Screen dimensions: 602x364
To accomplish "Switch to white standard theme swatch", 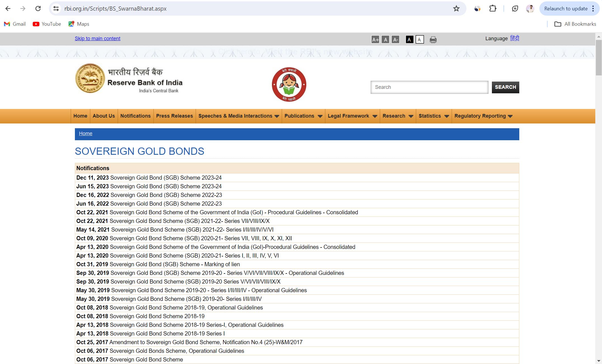I will point(419,40).
